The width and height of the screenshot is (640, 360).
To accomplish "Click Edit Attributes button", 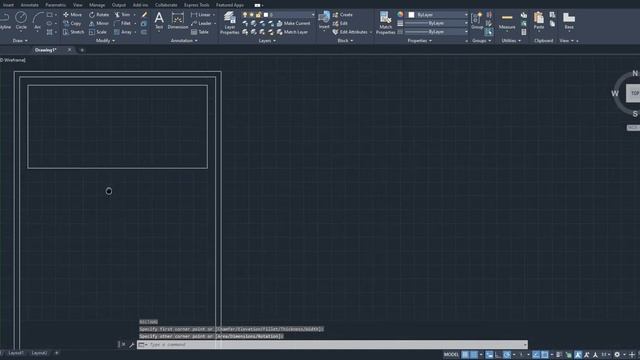I will coord(350,32).
